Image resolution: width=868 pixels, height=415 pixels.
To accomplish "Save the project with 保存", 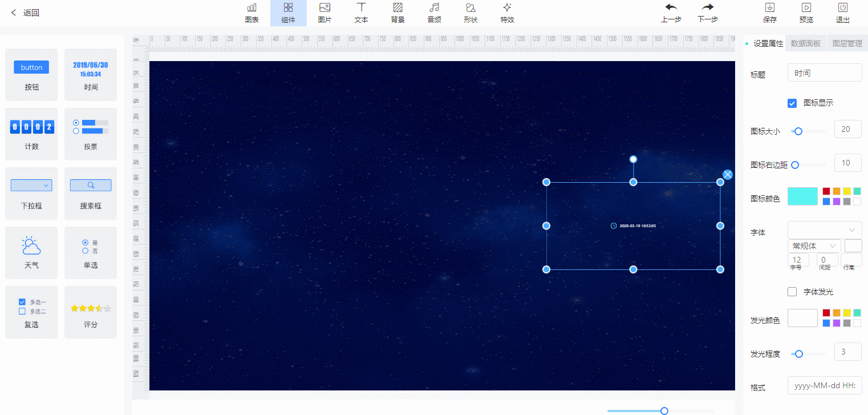I will pos(770,13).
